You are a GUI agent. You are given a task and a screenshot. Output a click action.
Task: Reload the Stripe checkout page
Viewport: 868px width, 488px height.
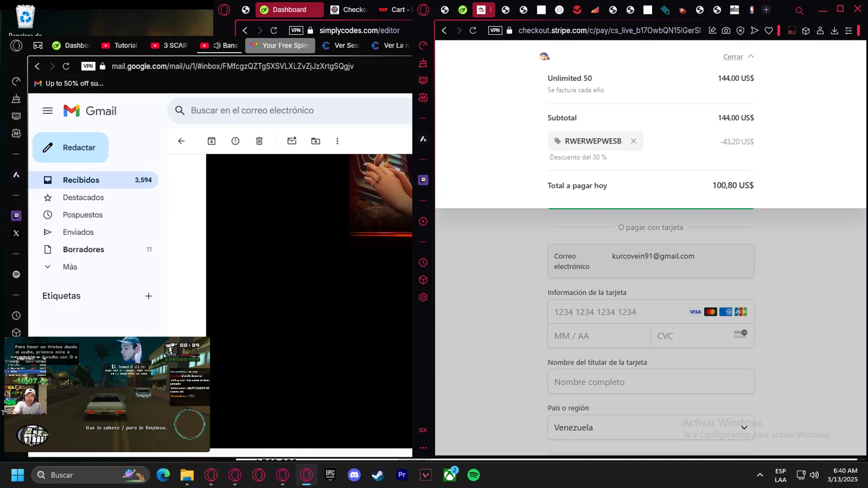pos(473,31)
